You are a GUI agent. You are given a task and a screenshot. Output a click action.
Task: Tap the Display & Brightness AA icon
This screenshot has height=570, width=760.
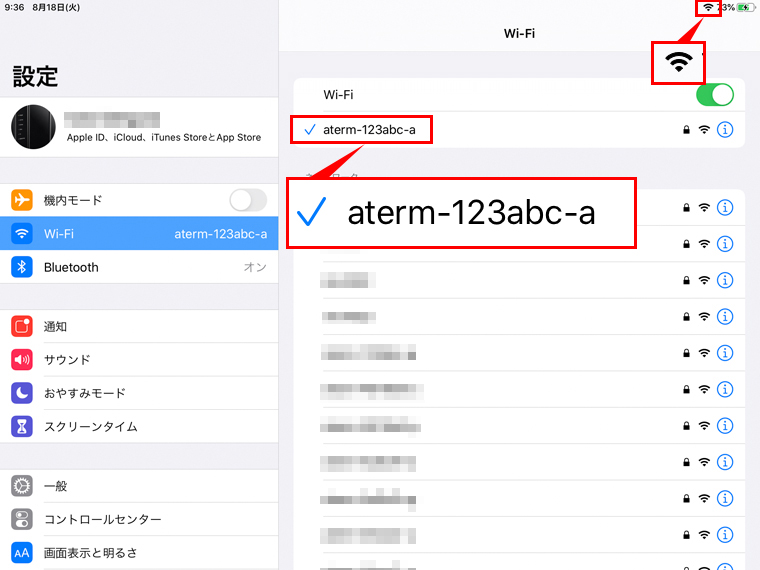tap(22, 552)
